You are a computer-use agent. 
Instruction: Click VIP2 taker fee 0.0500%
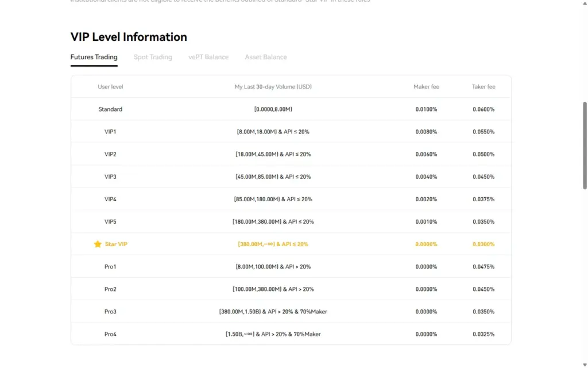(x=483, y=154)
